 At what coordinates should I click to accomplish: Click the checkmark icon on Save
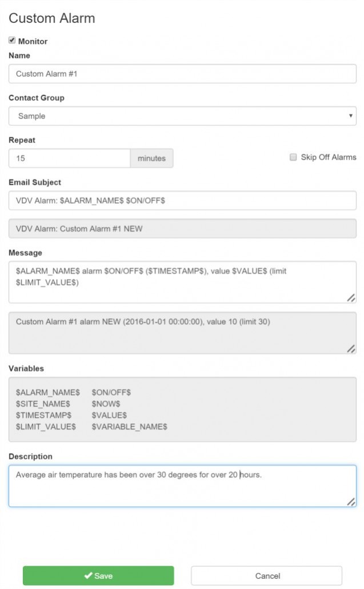coord(89,576)
